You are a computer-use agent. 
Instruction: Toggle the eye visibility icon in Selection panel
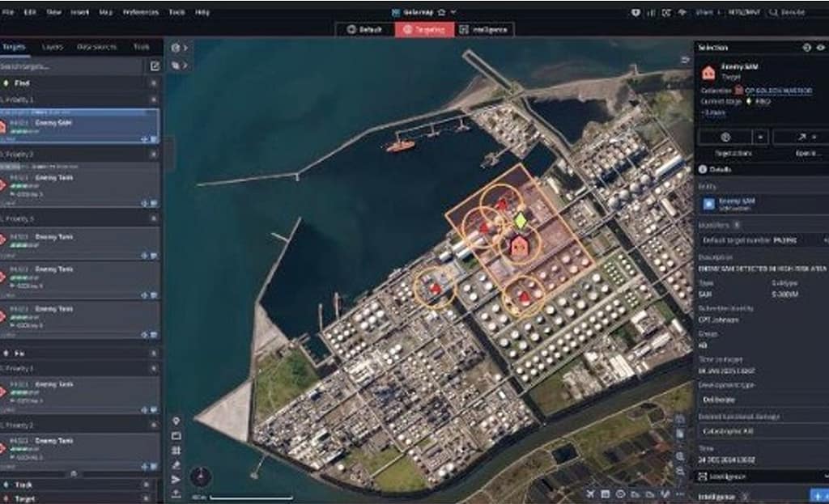tap(820, 48)
